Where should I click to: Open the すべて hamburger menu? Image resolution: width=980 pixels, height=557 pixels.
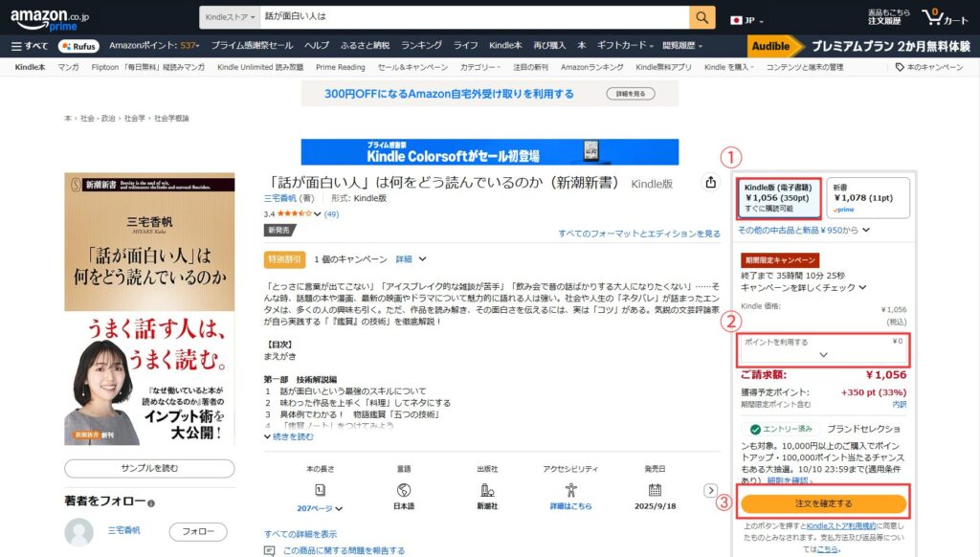[30, 46]
